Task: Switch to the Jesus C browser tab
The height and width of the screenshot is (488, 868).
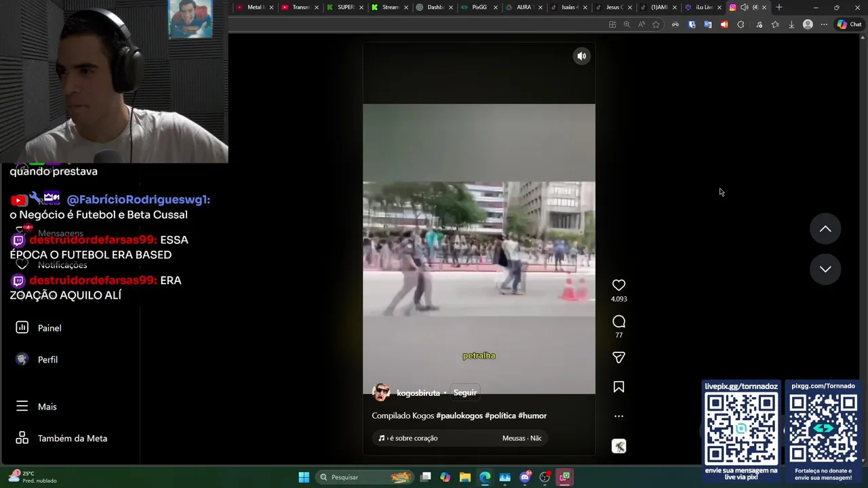Action: pos(613,7)
